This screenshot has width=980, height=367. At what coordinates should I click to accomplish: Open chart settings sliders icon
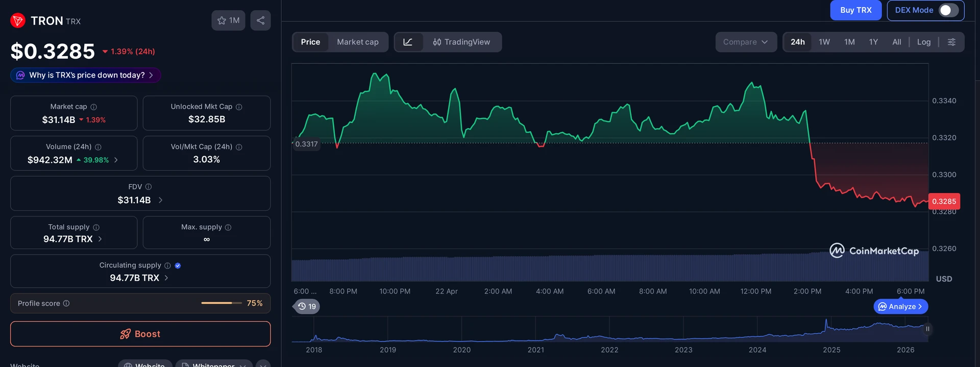click(x=951, y=42)
